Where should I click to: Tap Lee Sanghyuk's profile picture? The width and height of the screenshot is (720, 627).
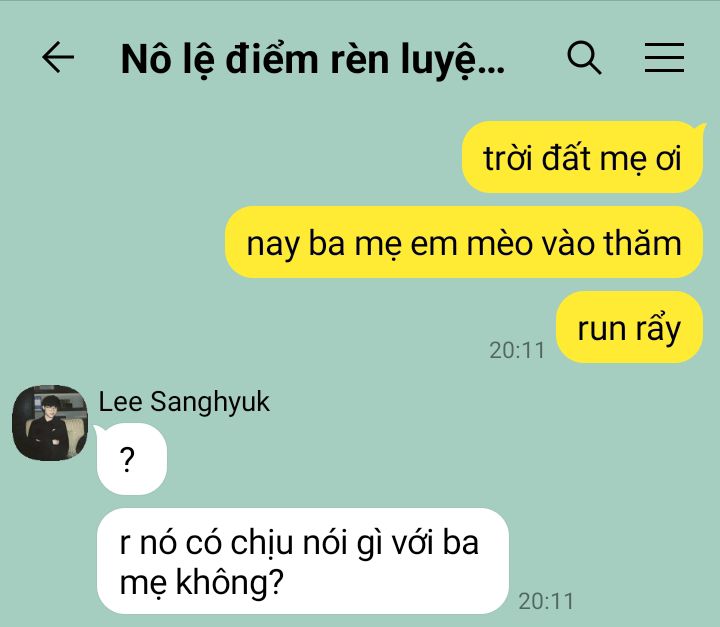(x=50, y=423)
